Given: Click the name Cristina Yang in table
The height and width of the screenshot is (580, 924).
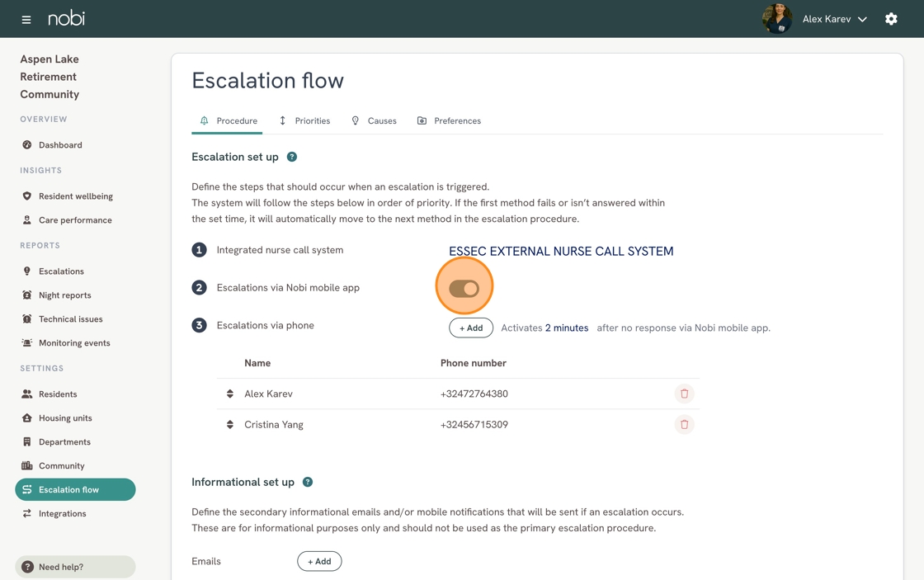Looking at the screenshot, I should [273, 424].
